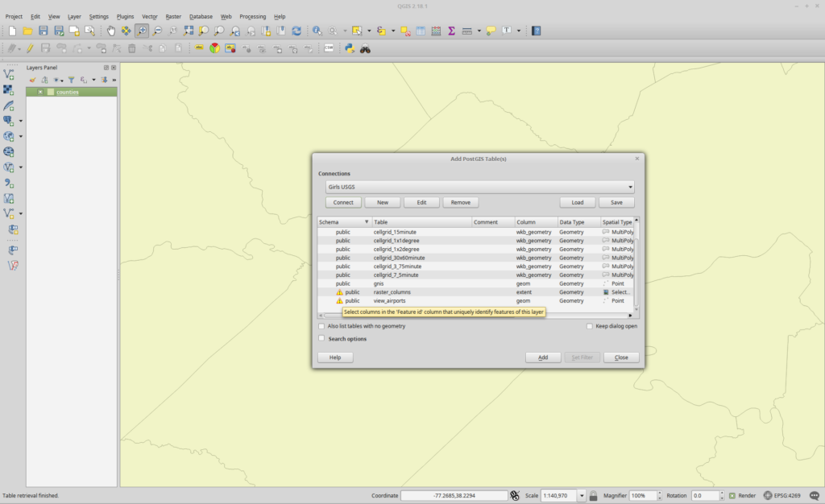Open the Identify Features tool
This screenshot has height=504, width=825.
tap(317, 31)
